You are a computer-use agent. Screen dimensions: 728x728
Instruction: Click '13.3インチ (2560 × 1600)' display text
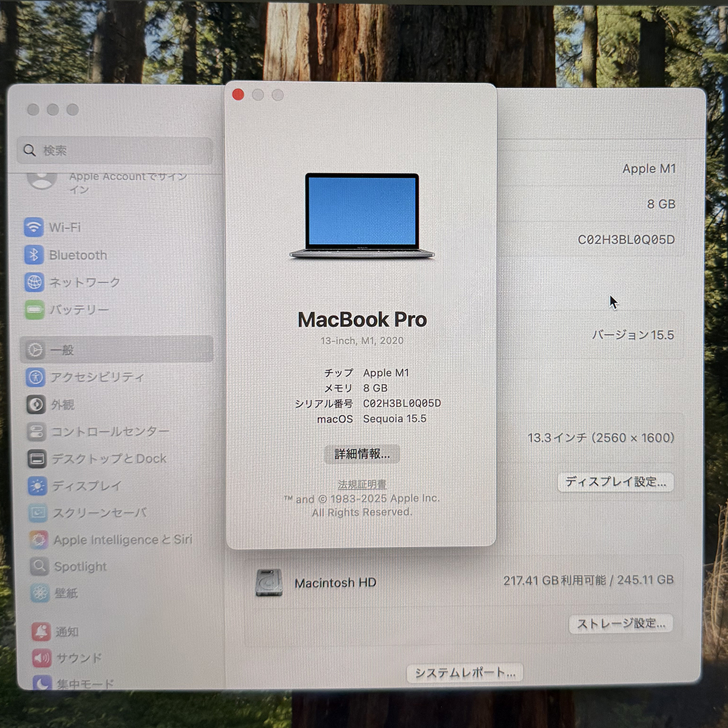601,438
